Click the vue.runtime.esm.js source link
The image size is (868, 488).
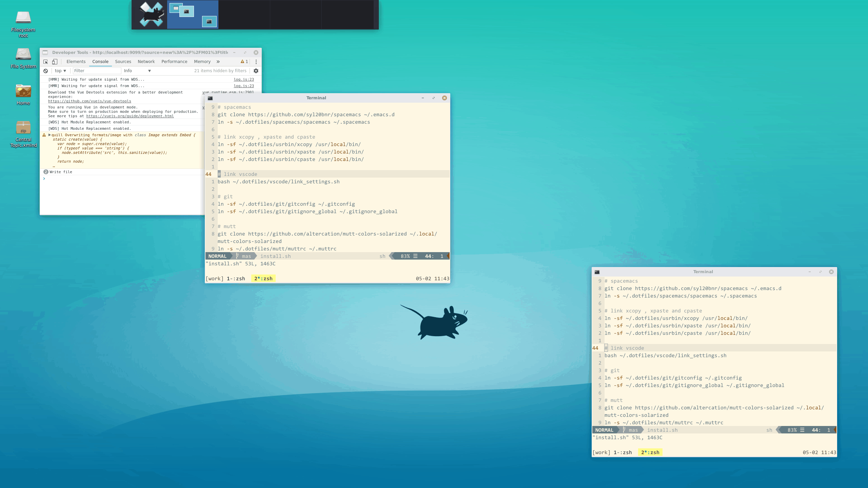point(228,92)
